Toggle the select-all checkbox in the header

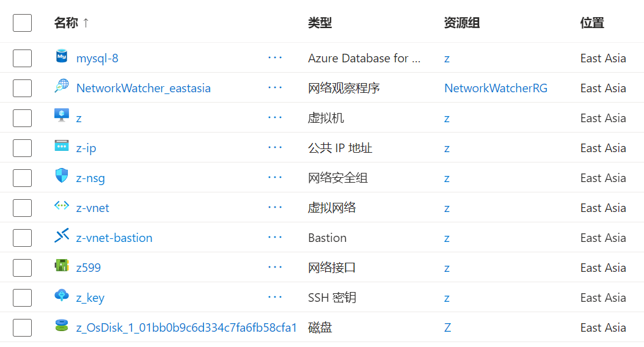coord(22,23)
